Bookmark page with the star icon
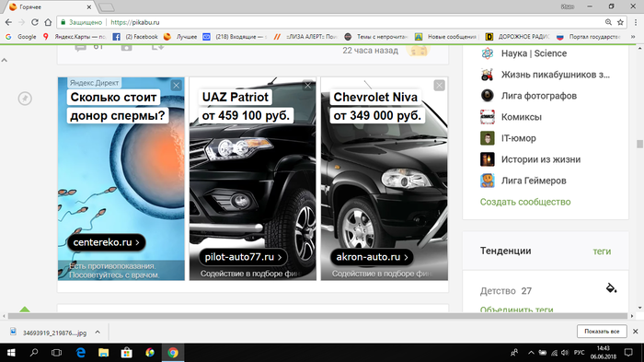This screenshot has height=362, width=644. click(x=620, y=22)
